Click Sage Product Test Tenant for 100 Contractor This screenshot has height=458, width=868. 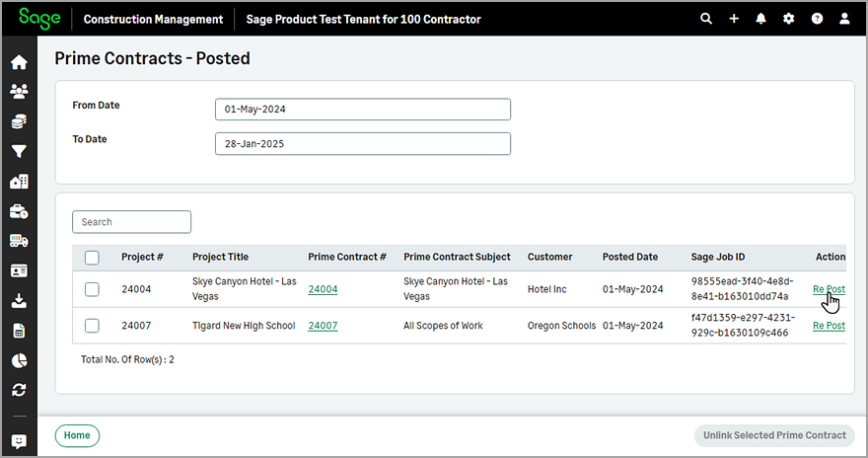coord(364,19)
